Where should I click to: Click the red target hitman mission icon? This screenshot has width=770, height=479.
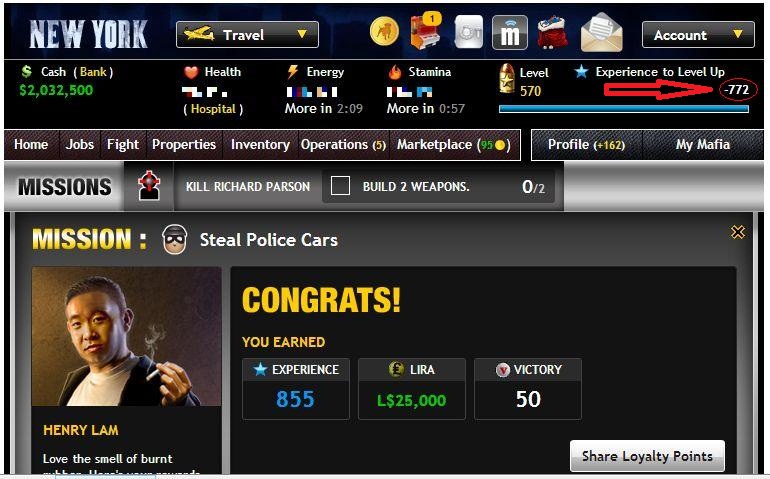(149, 186)
